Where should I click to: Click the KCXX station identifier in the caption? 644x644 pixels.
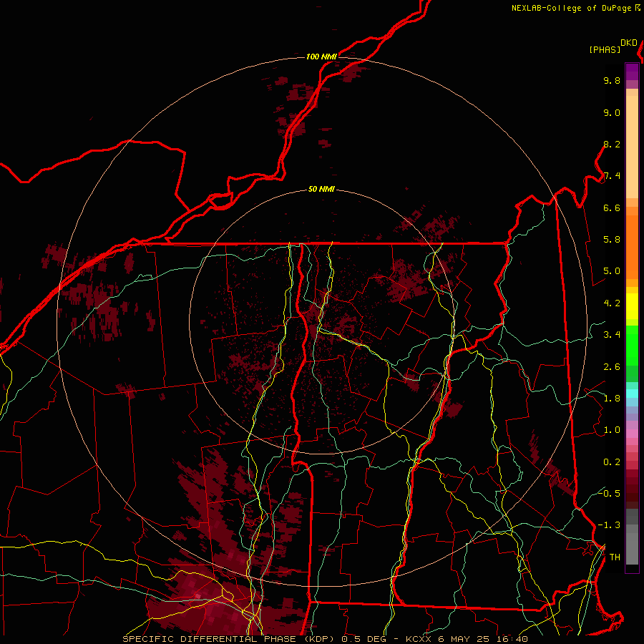point(419,639)
